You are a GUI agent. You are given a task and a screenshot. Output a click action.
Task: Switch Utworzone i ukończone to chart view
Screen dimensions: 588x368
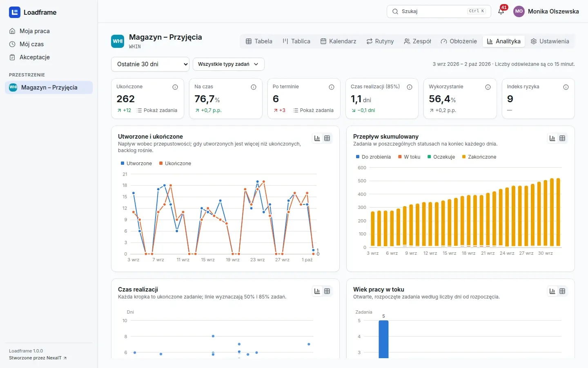317,138
